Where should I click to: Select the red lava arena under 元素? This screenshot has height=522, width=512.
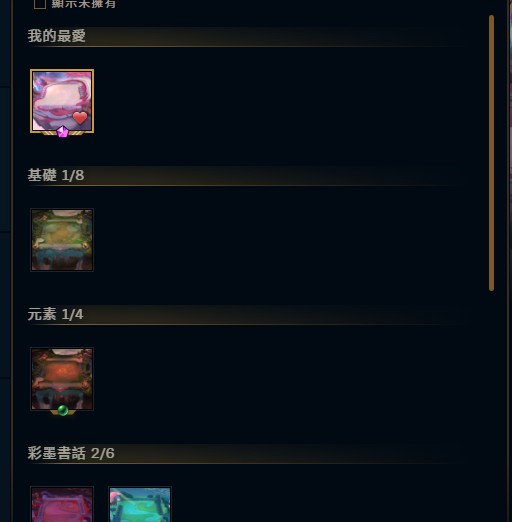click(x=62, y=379)
